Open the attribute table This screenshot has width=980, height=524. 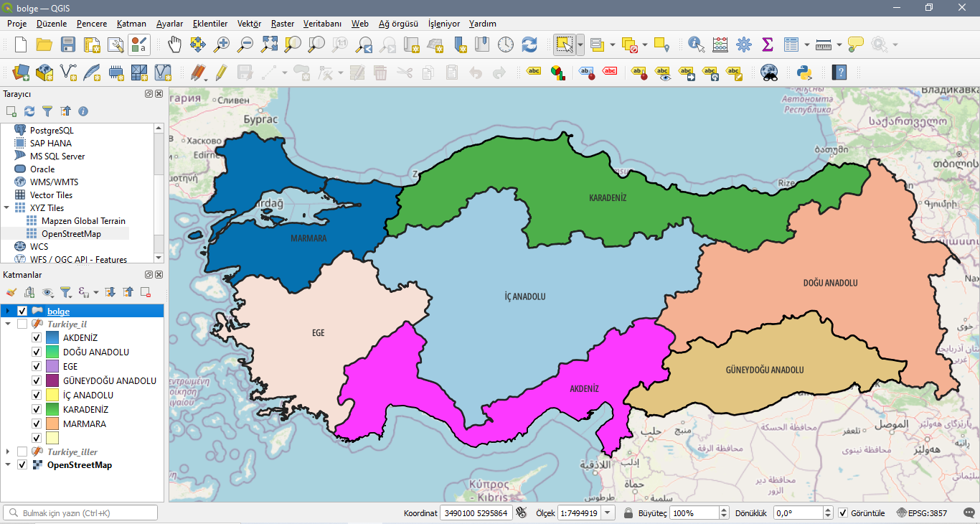tap(791, 44)
